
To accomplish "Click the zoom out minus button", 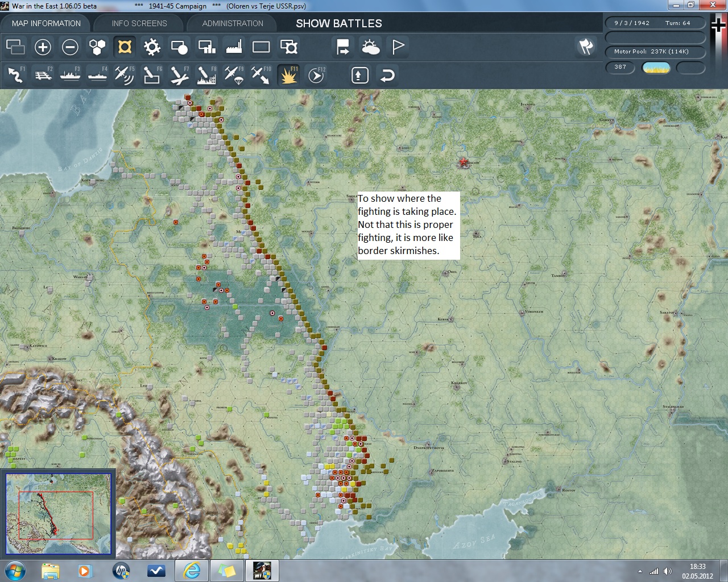I will [x=70, y=47].
